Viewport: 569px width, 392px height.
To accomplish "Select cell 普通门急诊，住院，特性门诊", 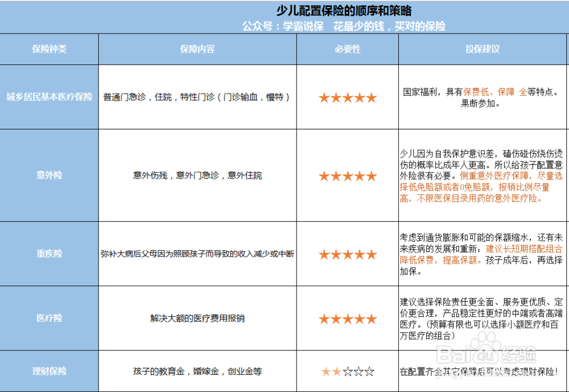I will point(197,97).
